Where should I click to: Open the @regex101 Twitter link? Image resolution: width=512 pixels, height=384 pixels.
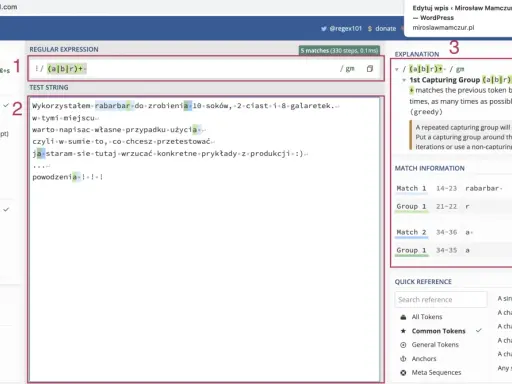click(345, 29)
